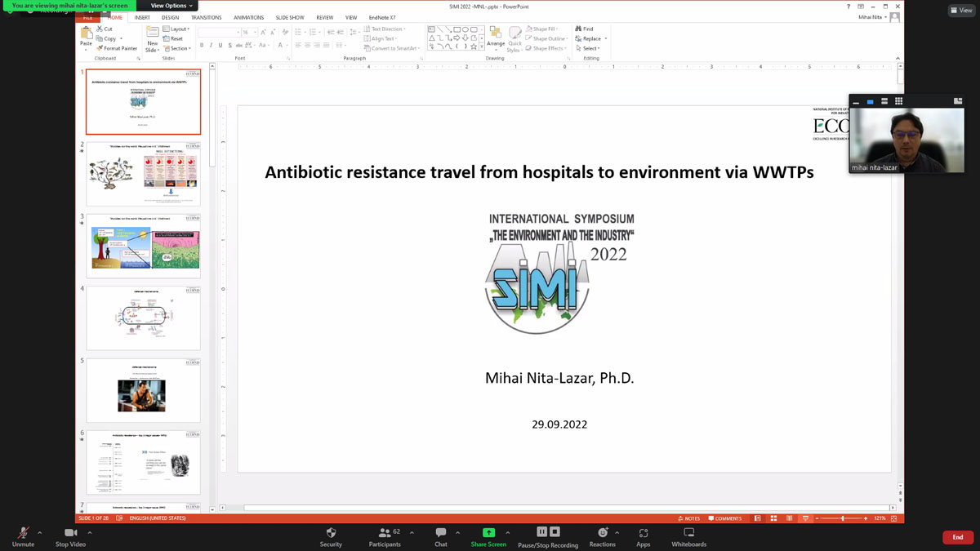The image size is (980, 551).
Task: Open the Zoom Chat panel
Action: pyautogui.click(x=441, y=536)
